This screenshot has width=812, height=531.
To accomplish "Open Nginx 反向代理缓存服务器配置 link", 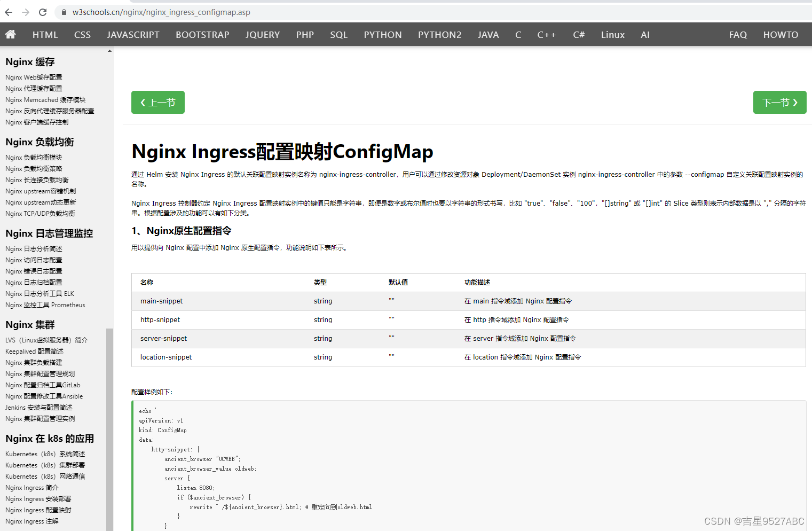I will pos(50,111).
